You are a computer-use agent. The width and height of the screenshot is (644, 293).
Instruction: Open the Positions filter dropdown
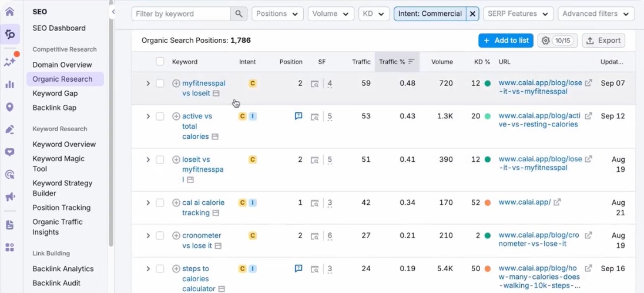[277, 14]
